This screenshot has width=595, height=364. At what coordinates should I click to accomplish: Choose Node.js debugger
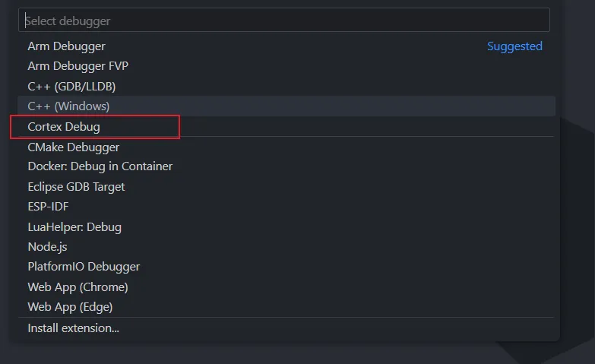48,247
